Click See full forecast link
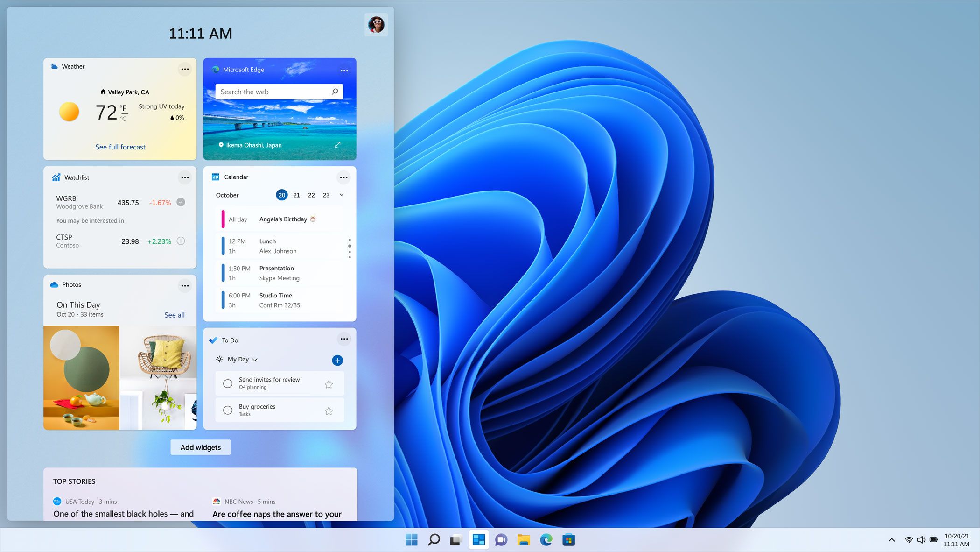The image size is (980, 552). coord(120,146)
